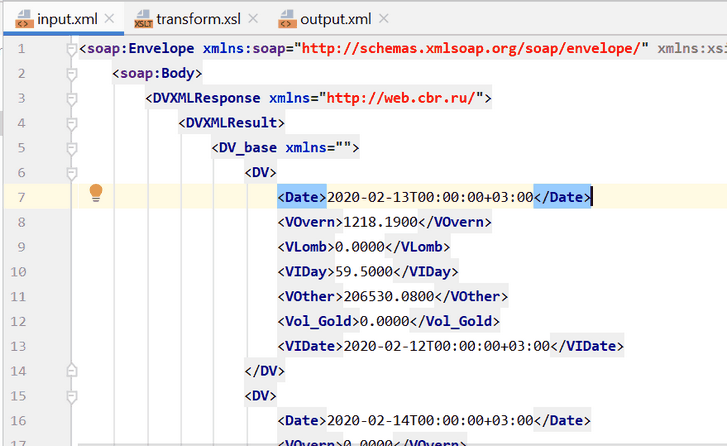Click line number 10 in the gutter

[x=21, y=271]
